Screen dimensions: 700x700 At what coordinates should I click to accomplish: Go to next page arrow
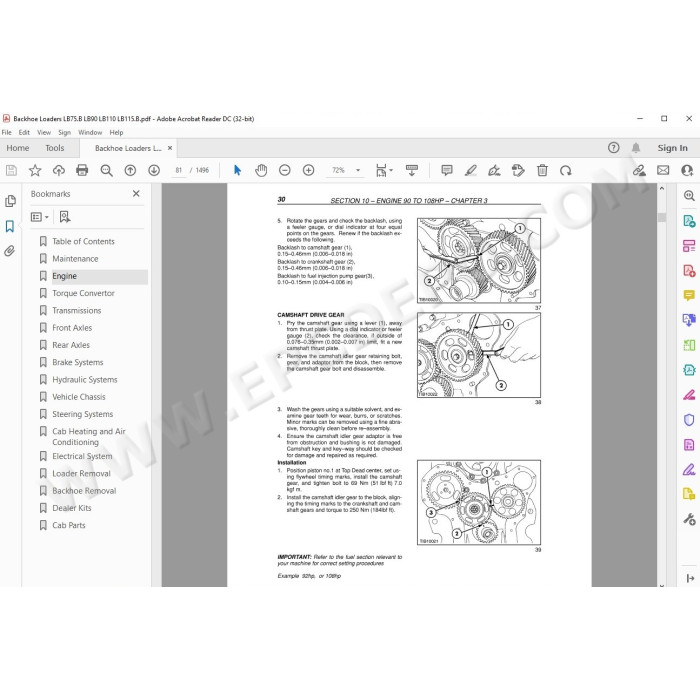[x=154, y=170]
